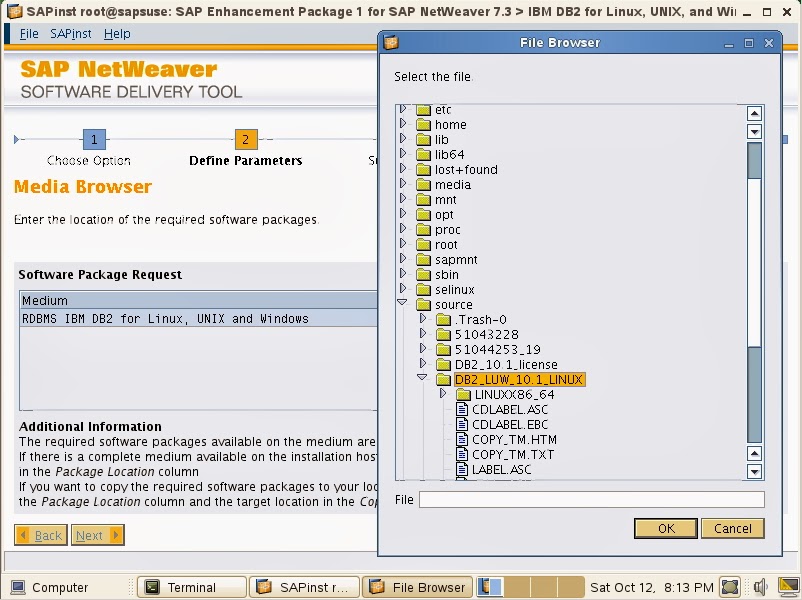Select the COPY_TM.HTM file icon
Image resolution: width=802 pixels, height=600 pixels.
tap(463, 439)
